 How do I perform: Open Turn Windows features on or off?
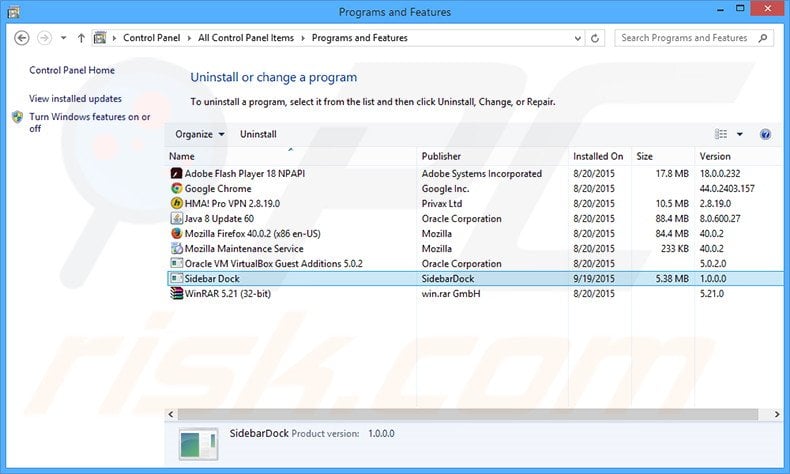(90, 122)
